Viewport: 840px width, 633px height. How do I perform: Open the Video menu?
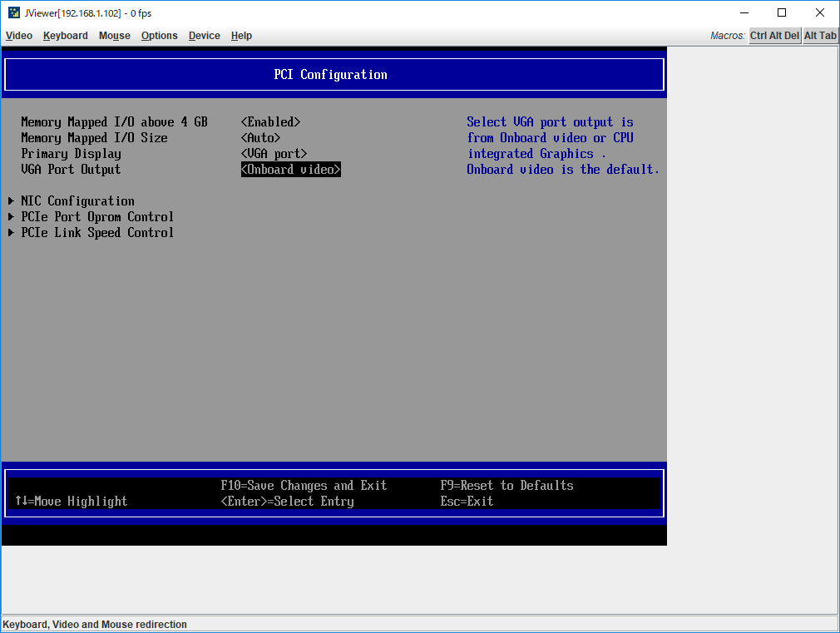tap(19, 36)
